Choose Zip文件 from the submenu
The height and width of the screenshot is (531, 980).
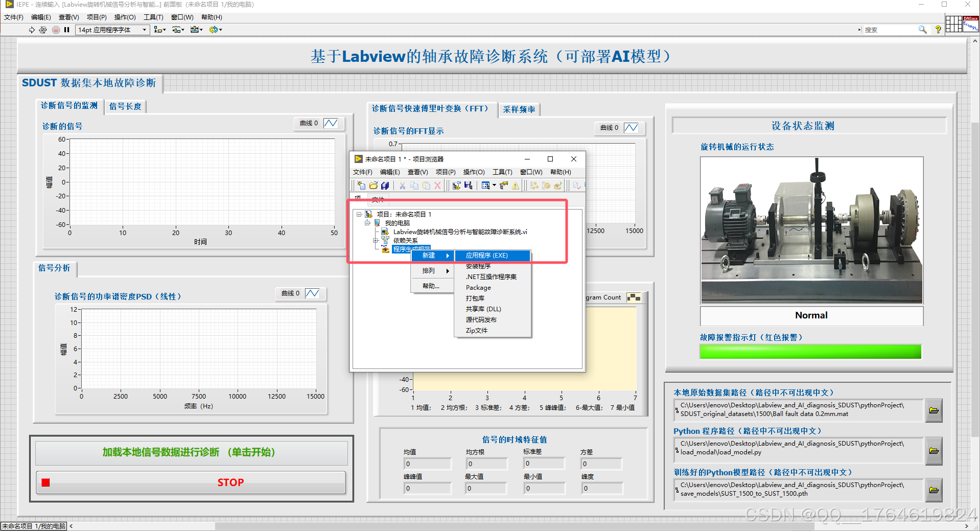[493, 330]
